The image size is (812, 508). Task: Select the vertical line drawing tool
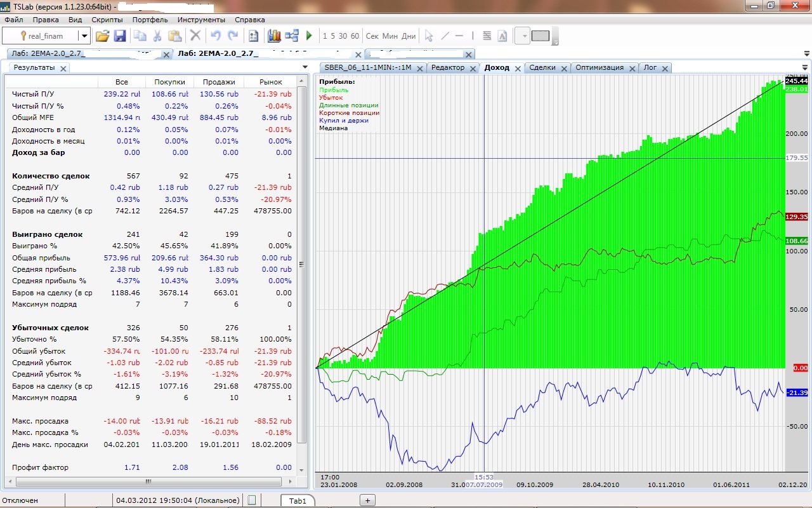point(473,36)
